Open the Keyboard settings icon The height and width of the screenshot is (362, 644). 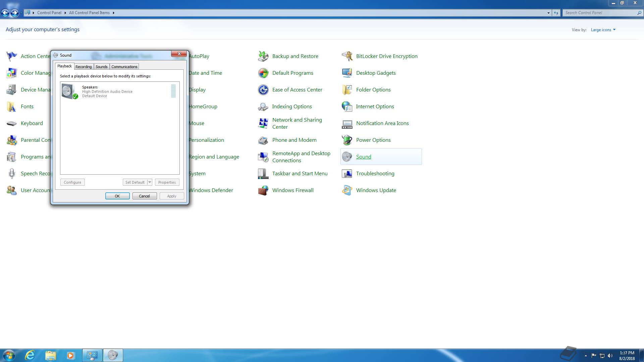(12, 123)
